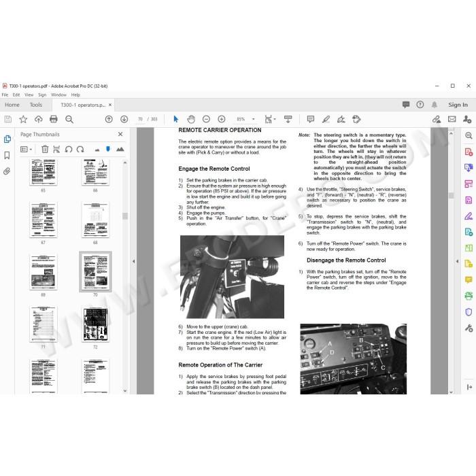Open the thumbnail options menu
This screenshot has height=476, width=476.
26,149
